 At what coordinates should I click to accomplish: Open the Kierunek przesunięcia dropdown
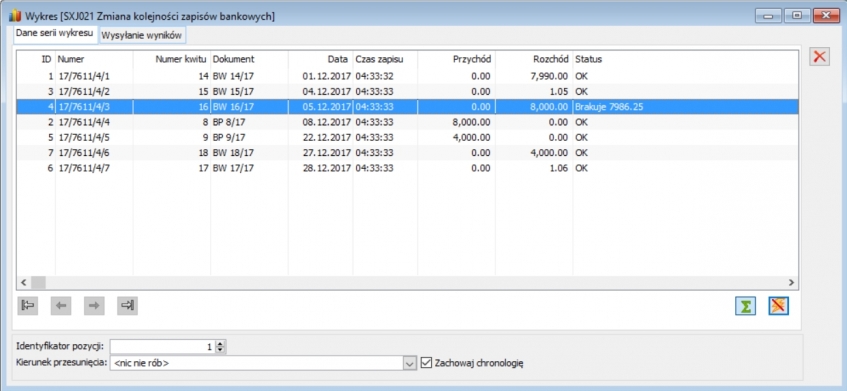coord(411,363)
